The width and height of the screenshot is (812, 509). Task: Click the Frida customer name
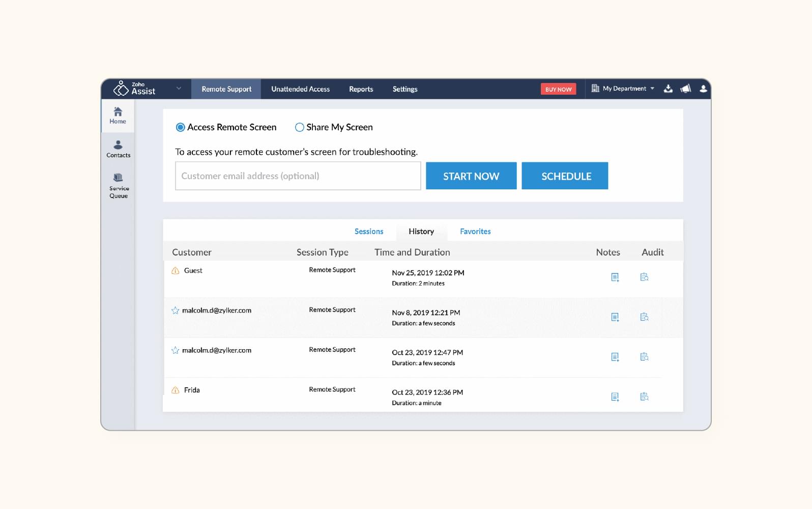pyautogui.click(x=192, y=390)
